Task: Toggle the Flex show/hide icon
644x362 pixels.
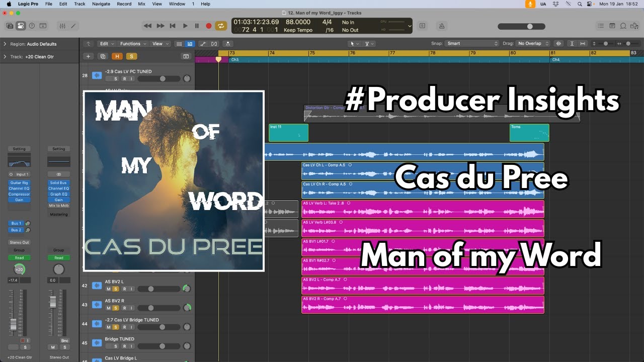Action: (214, 44)
